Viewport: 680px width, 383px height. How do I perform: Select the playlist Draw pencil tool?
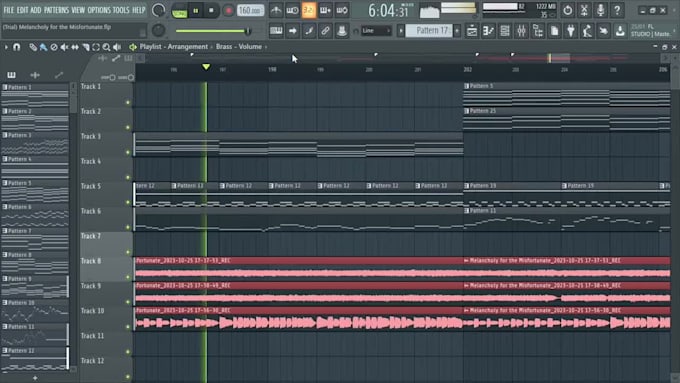[x=33, y=47]
